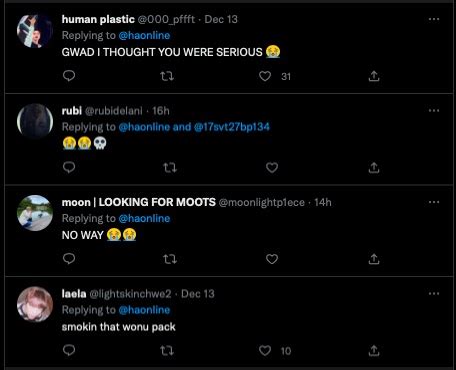Open laela's profile avatar

(35, 304)
